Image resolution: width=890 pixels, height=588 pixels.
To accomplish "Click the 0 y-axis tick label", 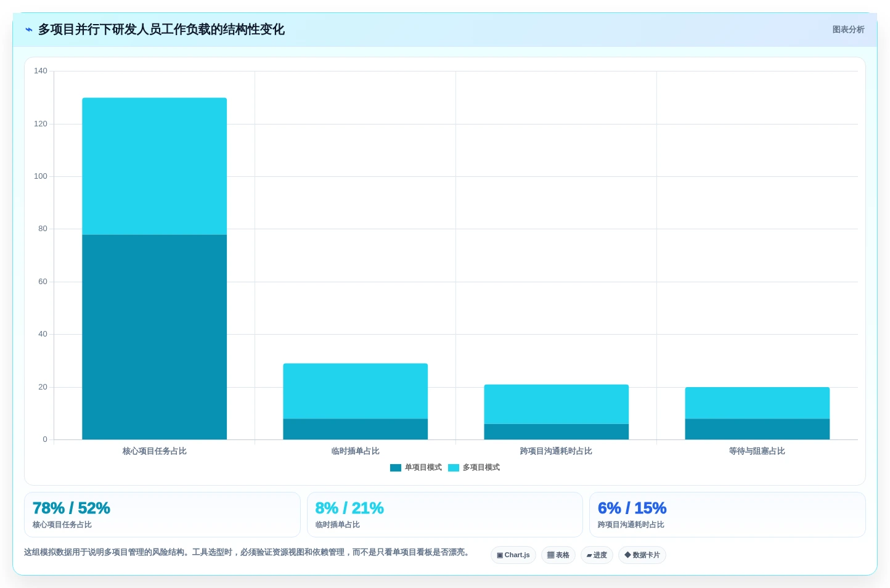I will click(x=45, y=439).
